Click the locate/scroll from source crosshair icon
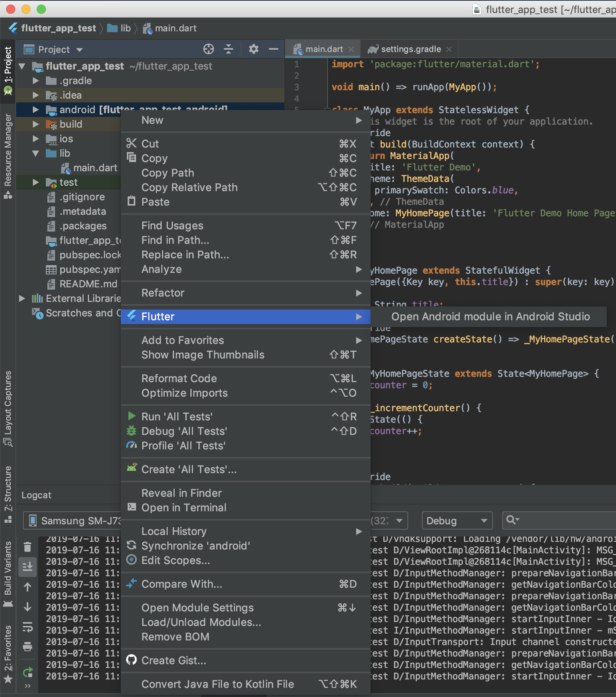Screen dimensions: 616x697 pyautogui.click(x=208, y=49)
